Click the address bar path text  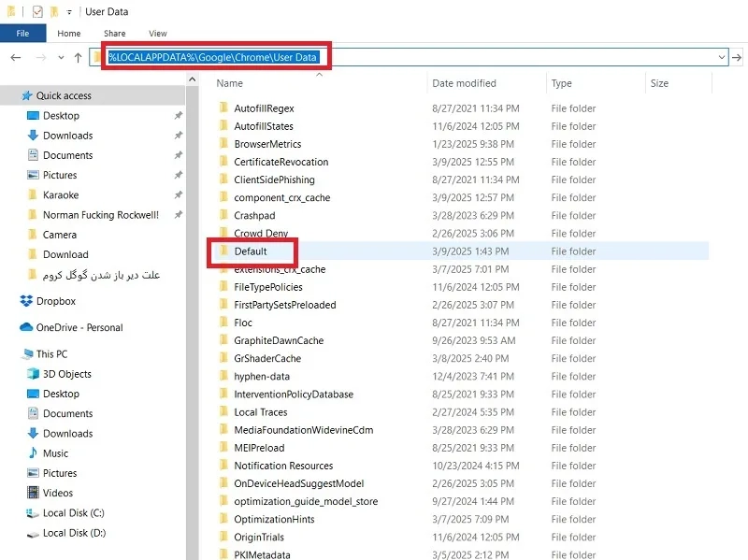[212, 57]
